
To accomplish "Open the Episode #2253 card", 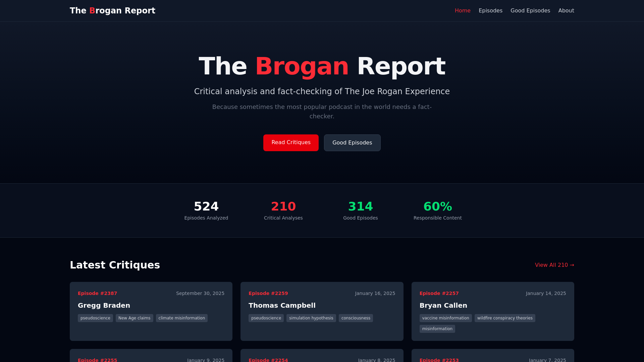I will 493,356.
